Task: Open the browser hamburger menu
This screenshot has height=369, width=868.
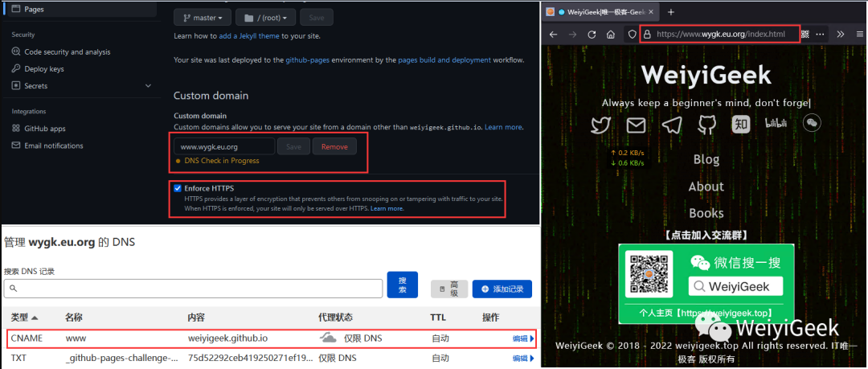Action: tap(858, 35)
